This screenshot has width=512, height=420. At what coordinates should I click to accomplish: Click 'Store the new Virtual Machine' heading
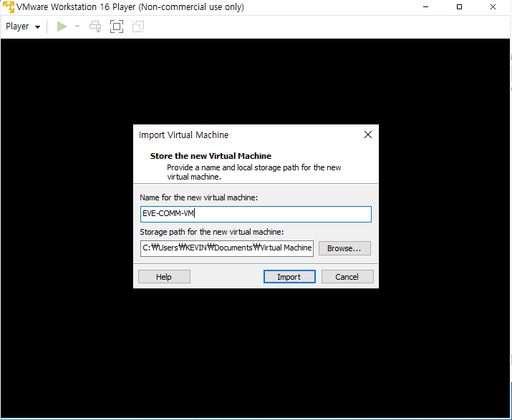211,156
